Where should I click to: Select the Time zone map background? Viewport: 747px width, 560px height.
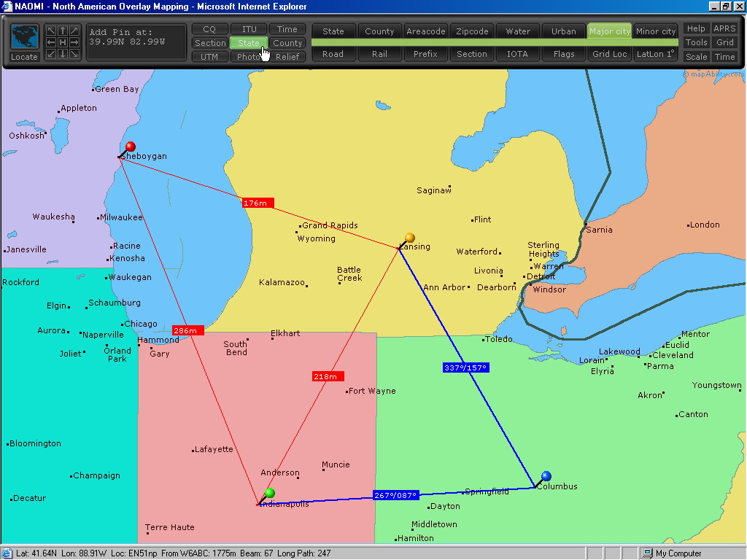[287, 29]
